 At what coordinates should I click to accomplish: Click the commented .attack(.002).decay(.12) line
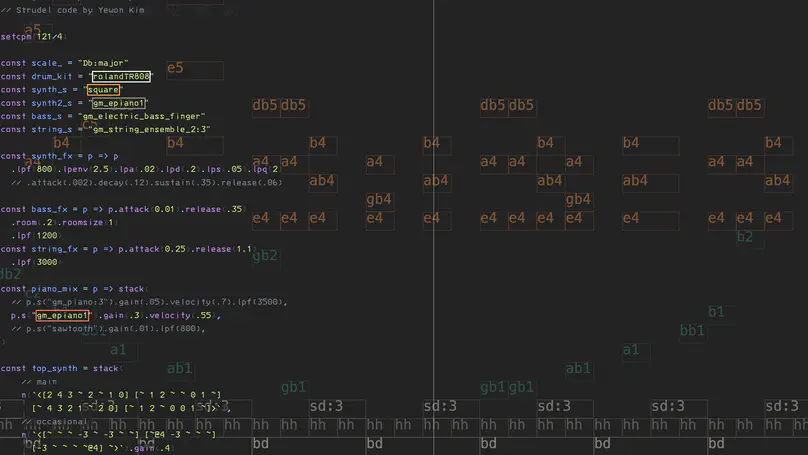tap(147, 182)
